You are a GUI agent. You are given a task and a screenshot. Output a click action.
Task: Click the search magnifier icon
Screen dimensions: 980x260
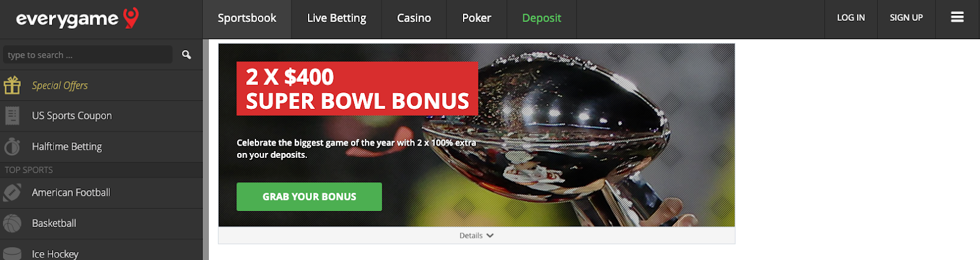pos(186,55)
